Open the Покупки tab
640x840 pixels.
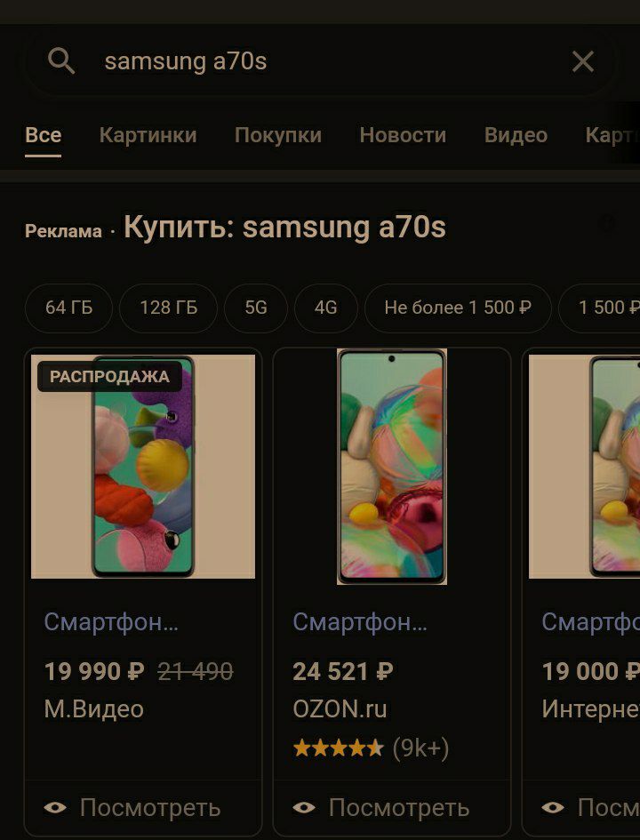278,135
